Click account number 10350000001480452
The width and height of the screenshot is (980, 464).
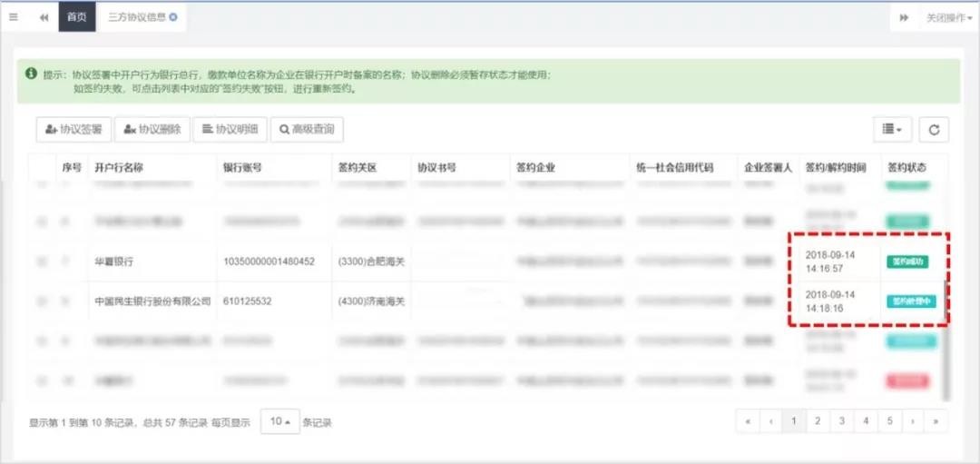pyautogui.click(x=269, y=262)
